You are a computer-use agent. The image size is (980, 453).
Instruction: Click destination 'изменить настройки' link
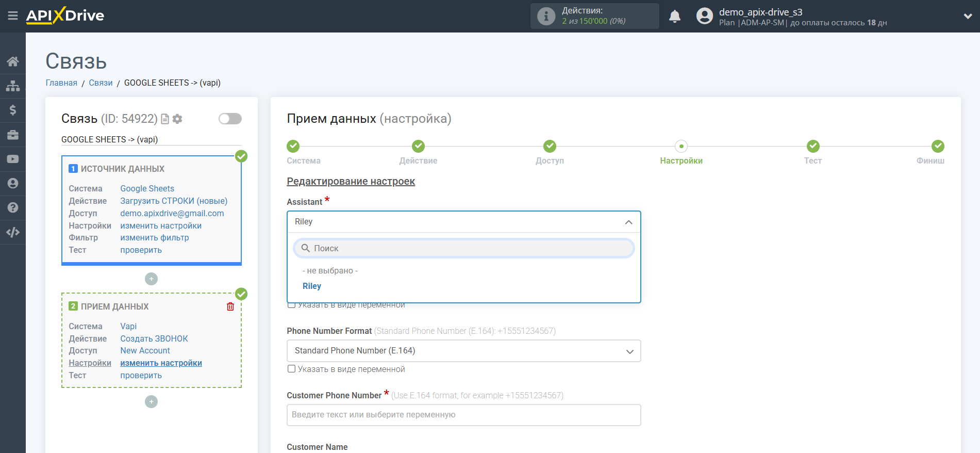coord(161,363)
